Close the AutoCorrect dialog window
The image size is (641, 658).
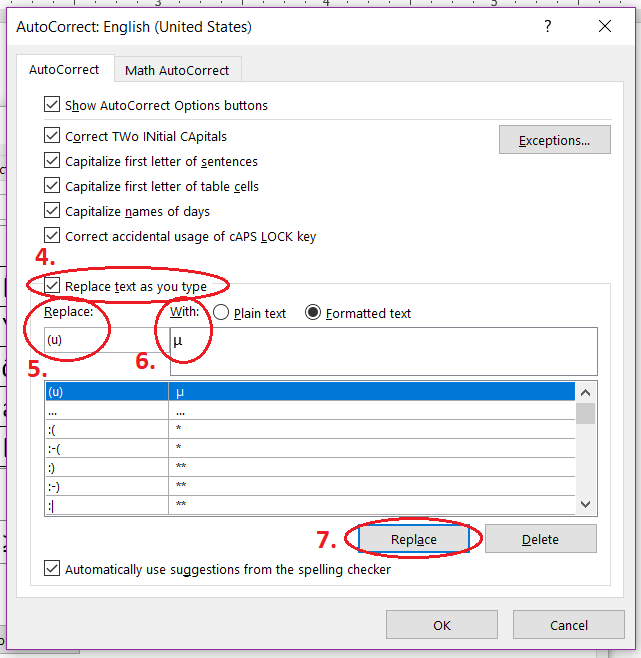pyautogui.click(x=604, y=27)
